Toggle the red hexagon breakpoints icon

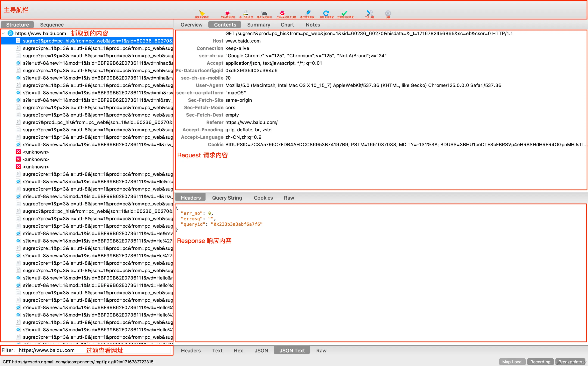pyautogui.click(x=282, y=13)
